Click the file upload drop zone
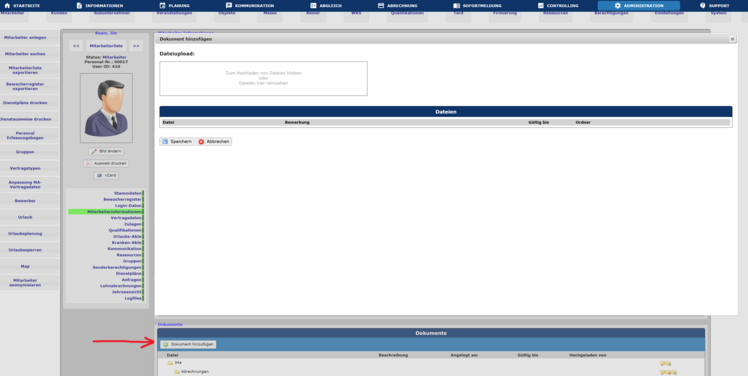The height and width of the screenshot is (376, 748). pyautogui.click(x=263, y=78)
